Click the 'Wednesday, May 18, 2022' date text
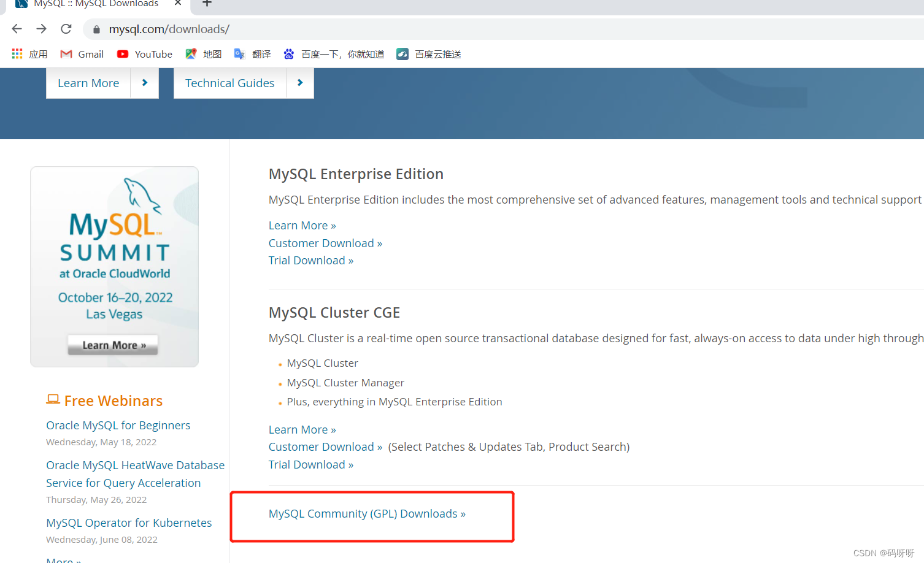924x563 pixels. pyautogui.click(x=101, y=442)
